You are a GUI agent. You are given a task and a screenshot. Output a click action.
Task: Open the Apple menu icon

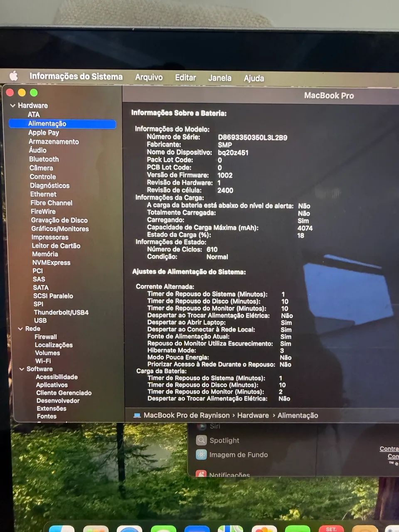click(14, 76)
